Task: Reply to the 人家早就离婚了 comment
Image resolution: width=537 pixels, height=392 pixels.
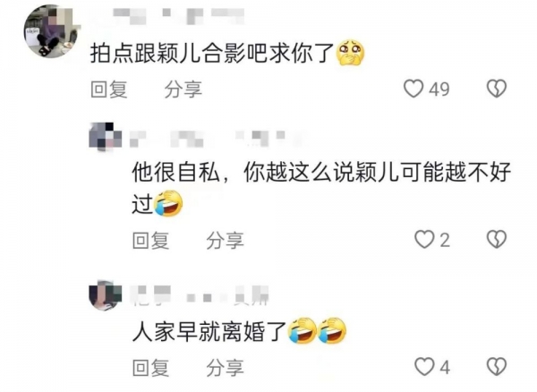Action: (x=150, y=368)
